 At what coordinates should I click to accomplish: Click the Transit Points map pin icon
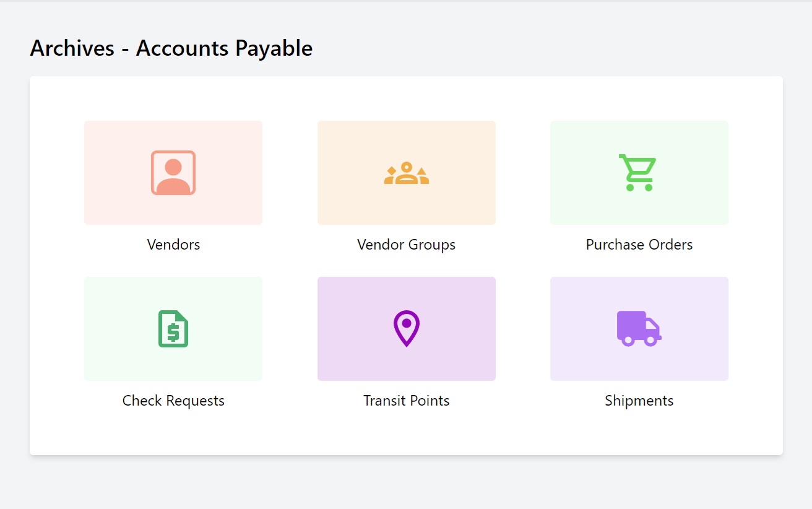406,328
